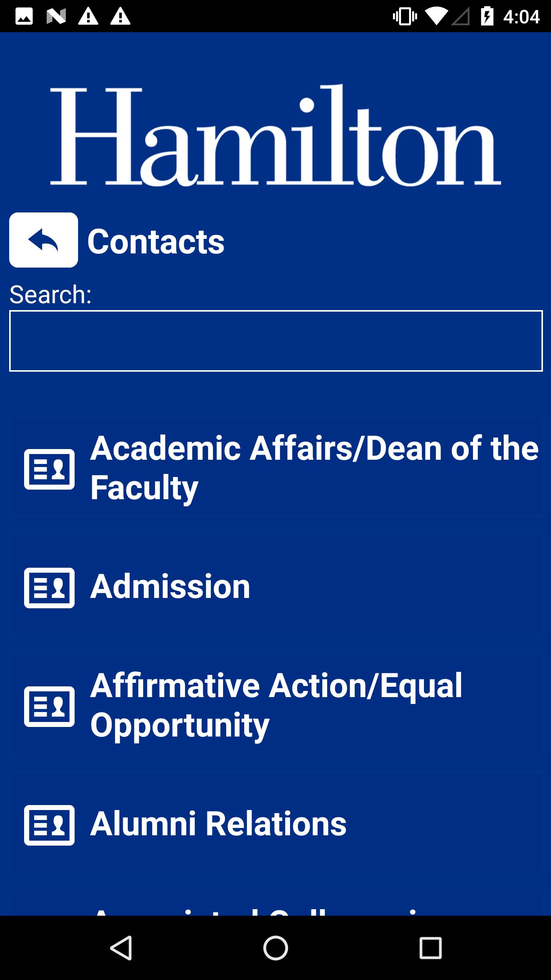Screen dimensions: 551x980
Task: Tap the contact card icon beside Alumni Relations
Action: [x=49, y=825]
